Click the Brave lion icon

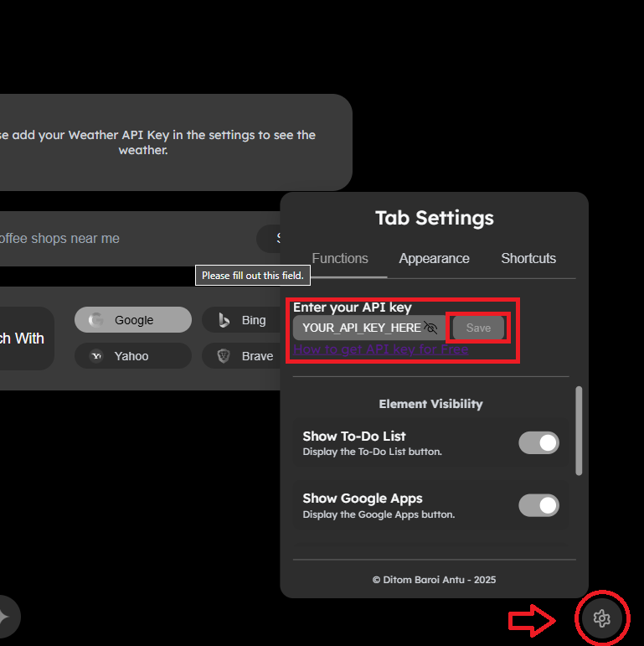coord(224,356)
